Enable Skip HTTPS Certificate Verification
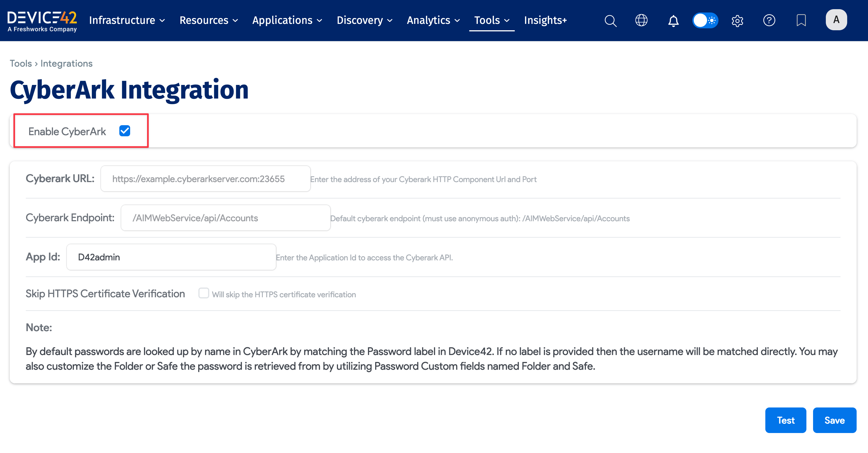The height and width of the screenshot is (453, 868). tap(204, 293)
